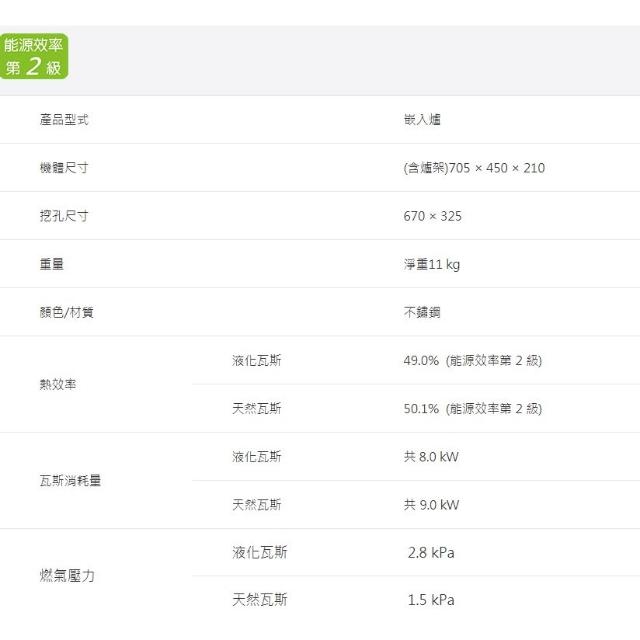Click the 2.8 kPa pressure value
640x640 pixels.
point(431,552)
